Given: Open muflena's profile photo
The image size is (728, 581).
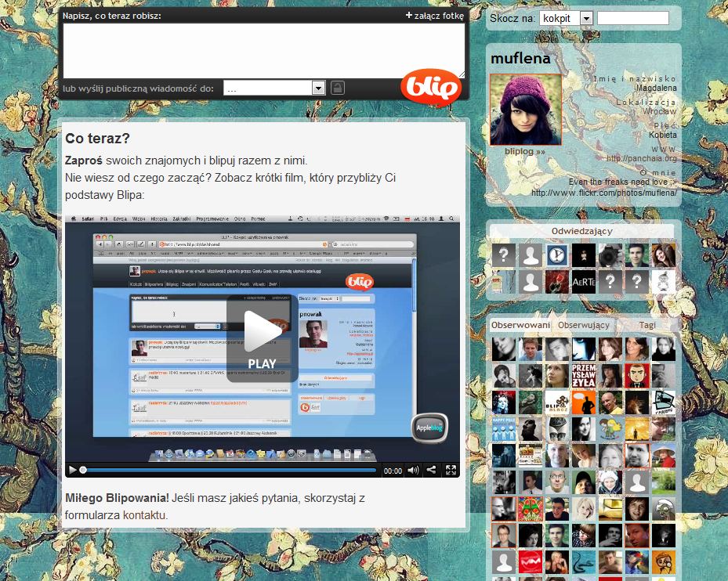Looking at the screenshot, I should (526, 110).
